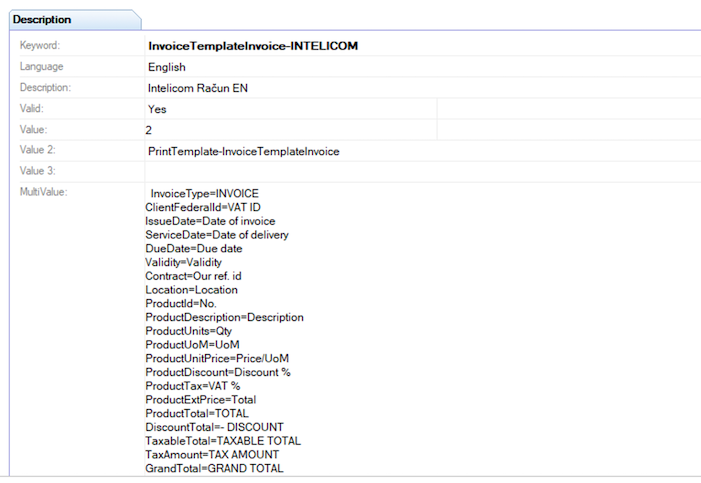
Task: Click the Value: field label
Action: (x=34, y=129)
